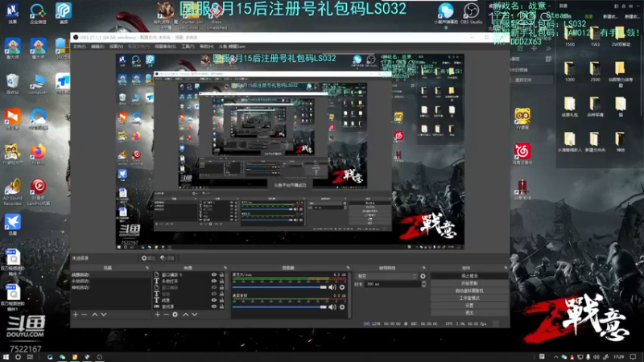Viewport: 644px width, 362px height.
Task: Open the scene transition type dropdown
Action: [x=386, y=276]
